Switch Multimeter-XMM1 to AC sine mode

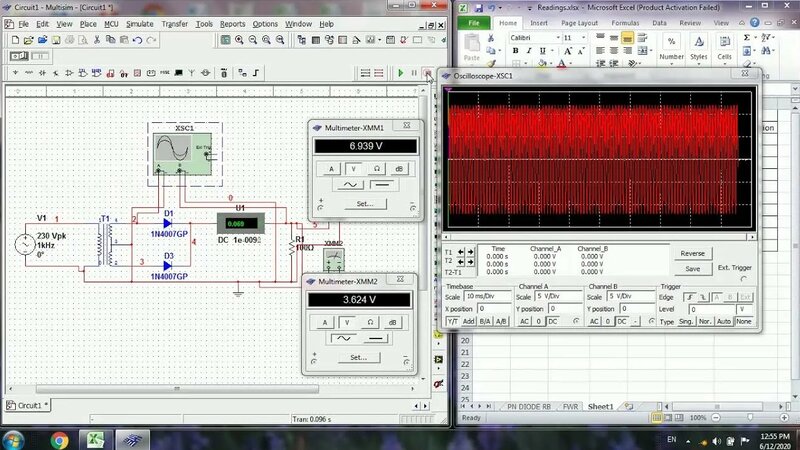click(349, 185)
